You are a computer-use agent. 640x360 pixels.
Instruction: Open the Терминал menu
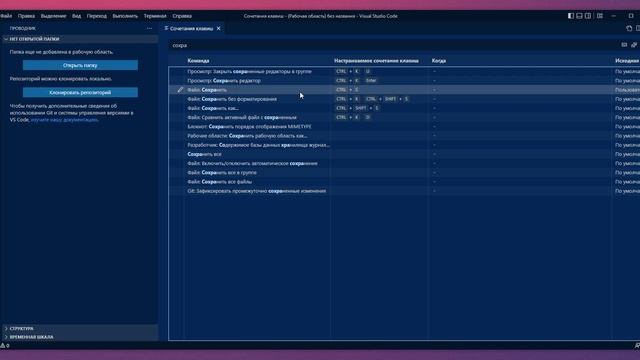click(155, 16)
